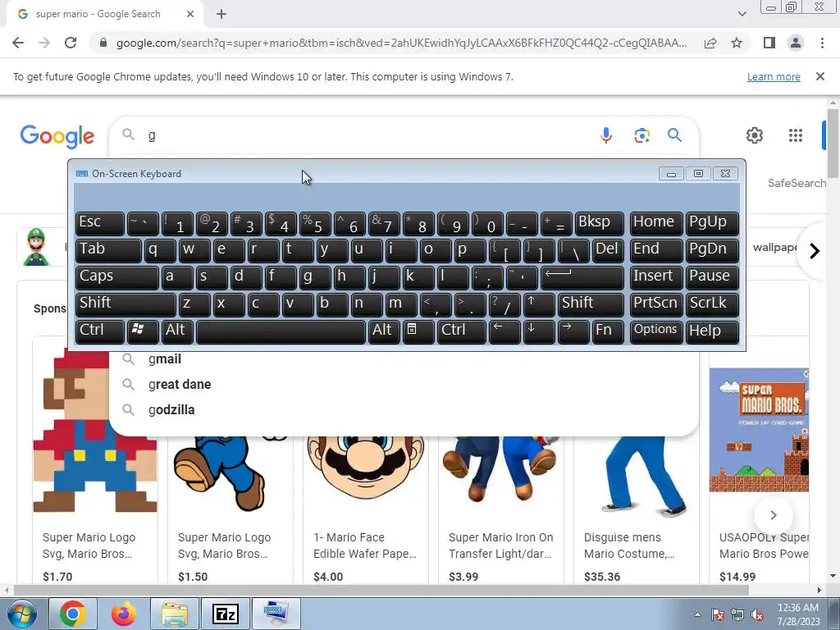Open Windows Explorer from the taskbar

(175, 614)
